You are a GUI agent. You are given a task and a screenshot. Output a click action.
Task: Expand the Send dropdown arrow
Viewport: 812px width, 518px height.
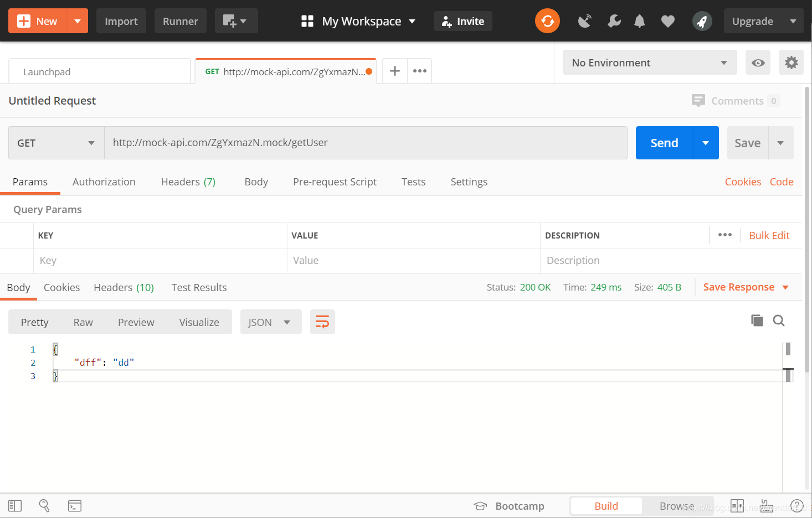[x=706, y=143]
